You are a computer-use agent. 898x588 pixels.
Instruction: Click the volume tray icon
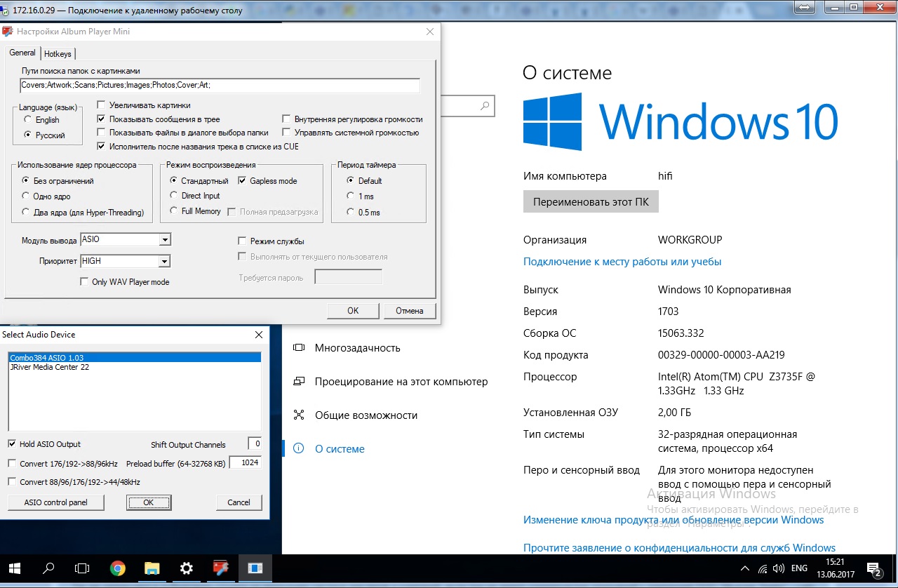[x=779, y=568]
